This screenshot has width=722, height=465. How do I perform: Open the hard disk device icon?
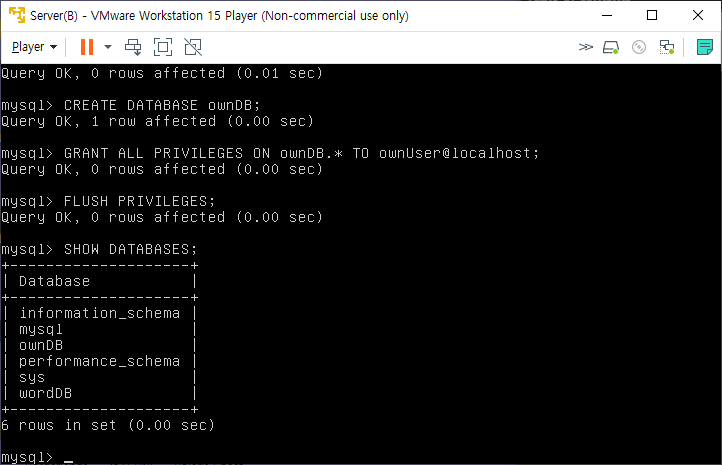[x=611, y=47]
